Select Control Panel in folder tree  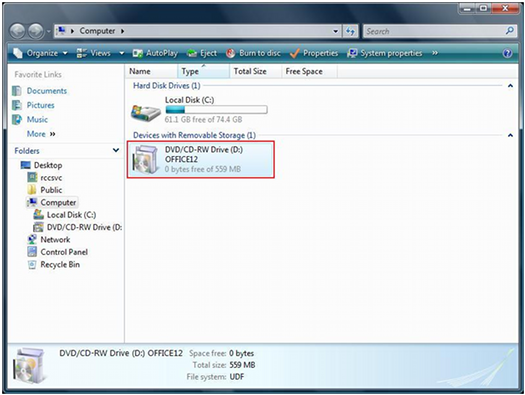(x=64, y=252)
